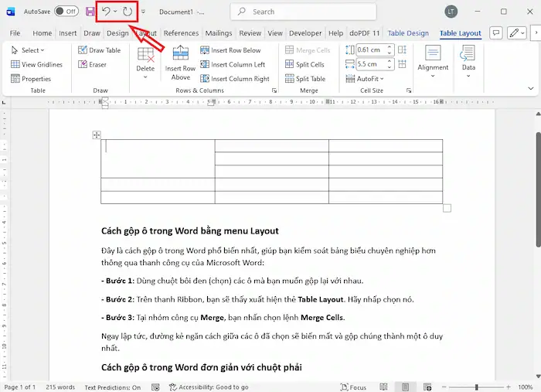
Task: Undo the last action
Action: tap(106, 12)
